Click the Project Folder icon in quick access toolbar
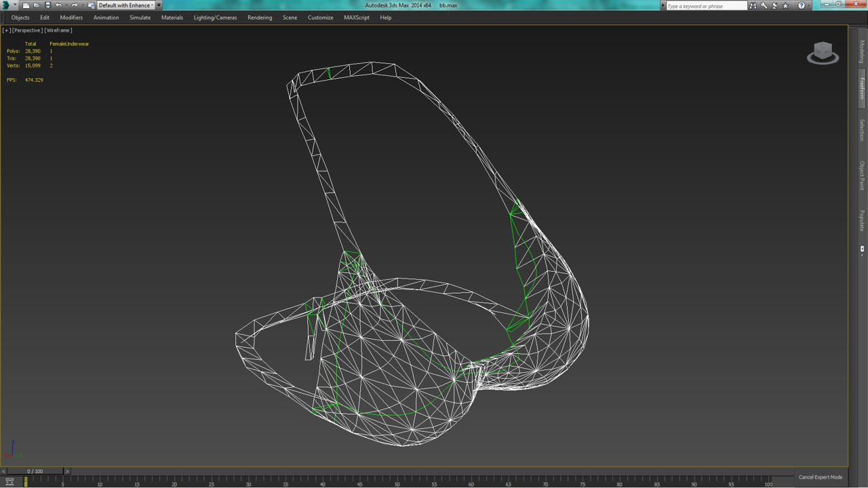 [91, 5]
